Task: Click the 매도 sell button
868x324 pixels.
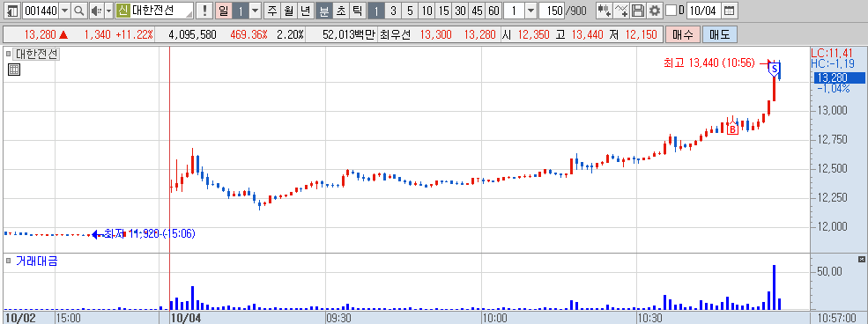Action: pos(719,35)
